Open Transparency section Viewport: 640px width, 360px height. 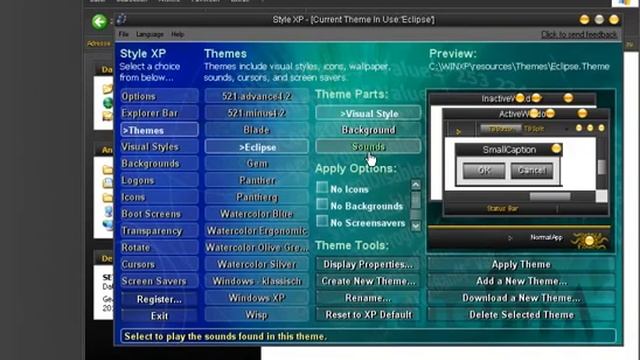[x=159, y=231]
